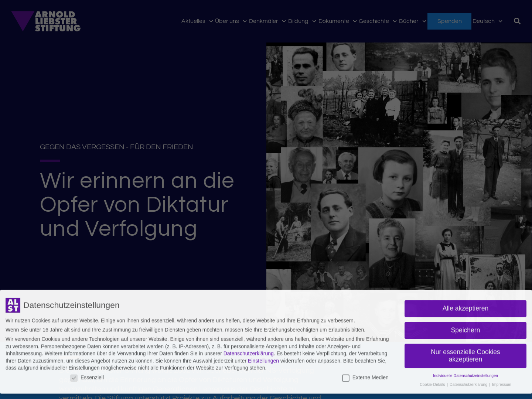This screenshot has height=399, width=532.
Task: Enable the Externe Medien checkbox
Action: (x=346, y=378)
